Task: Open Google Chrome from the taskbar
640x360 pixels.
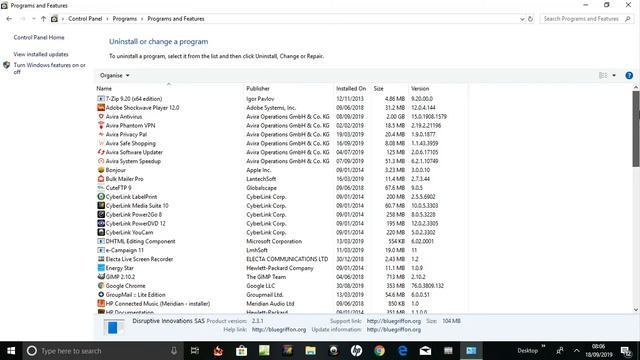Action: [x=380, y=351]
